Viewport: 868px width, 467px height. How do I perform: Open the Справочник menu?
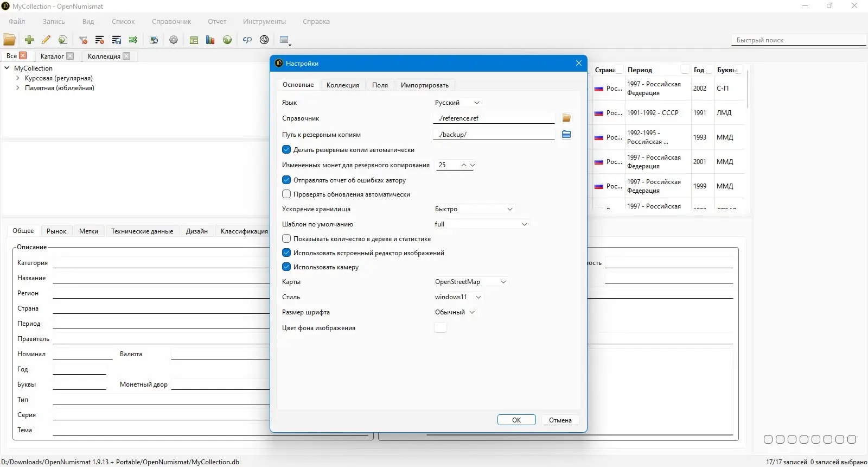[171, 21]
